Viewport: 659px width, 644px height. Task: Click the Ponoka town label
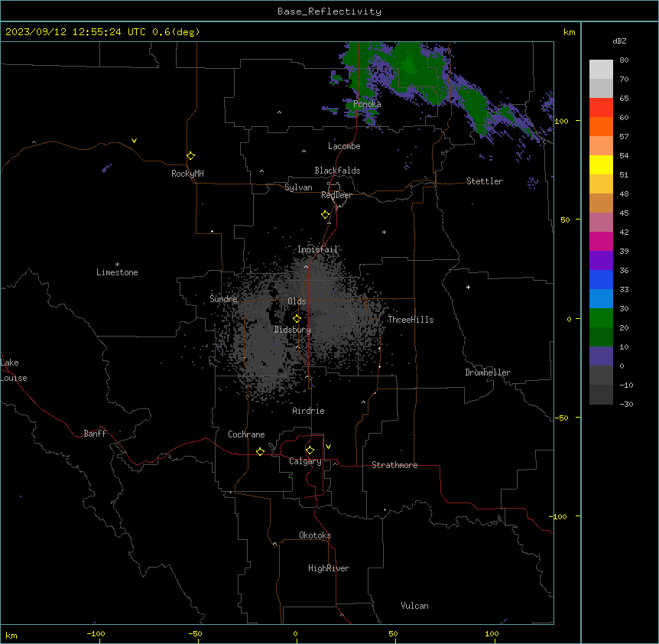click(x=367, y=104)
